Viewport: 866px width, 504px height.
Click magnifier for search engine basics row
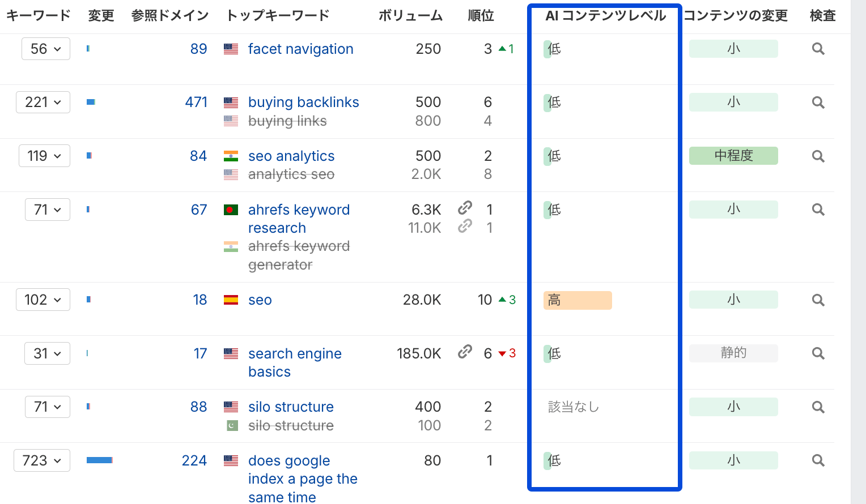(818, 353)
